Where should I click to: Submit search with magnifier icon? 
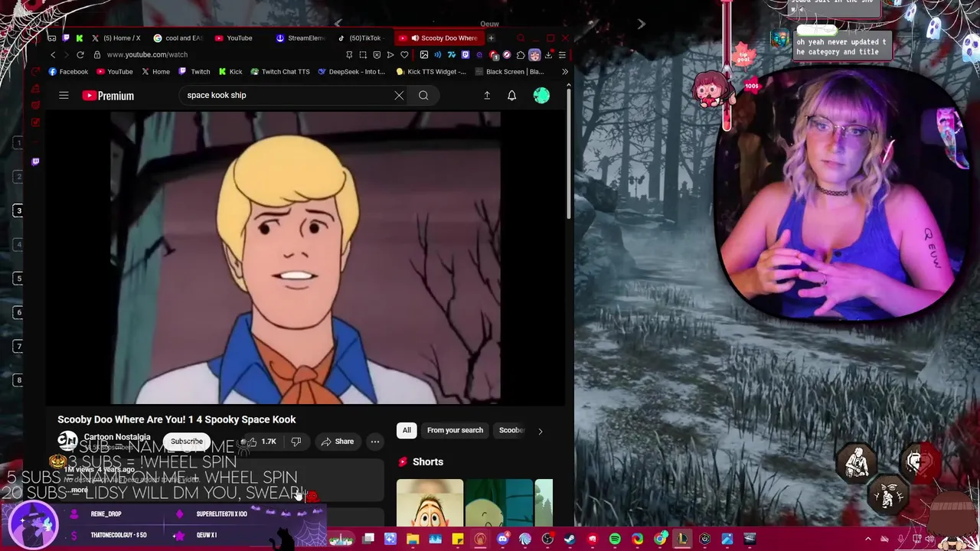pyautogui.click(x=423, y=96)
